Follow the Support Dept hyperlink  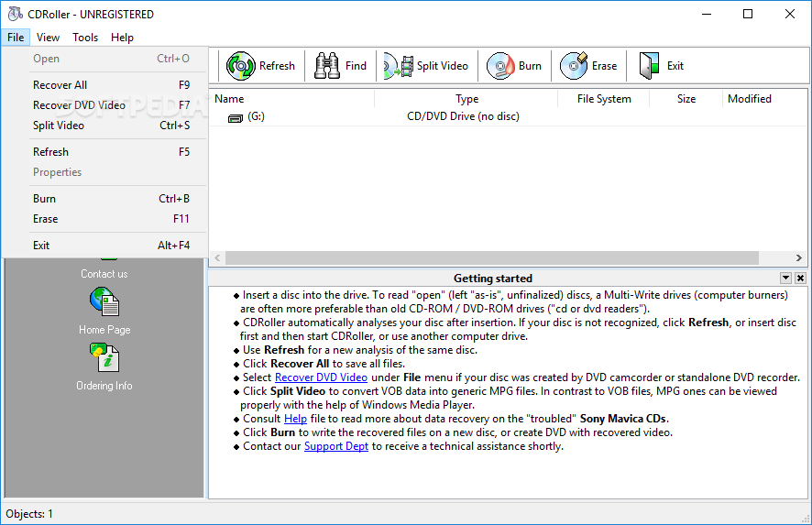coord(336,446)
